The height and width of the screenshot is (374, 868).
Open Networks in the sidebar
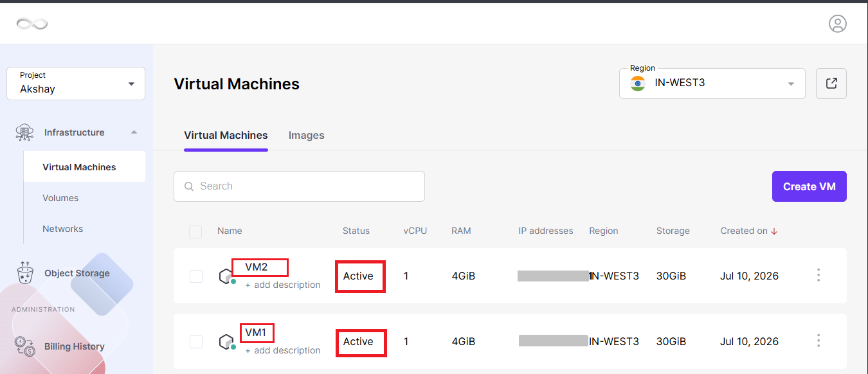(63, 229)
